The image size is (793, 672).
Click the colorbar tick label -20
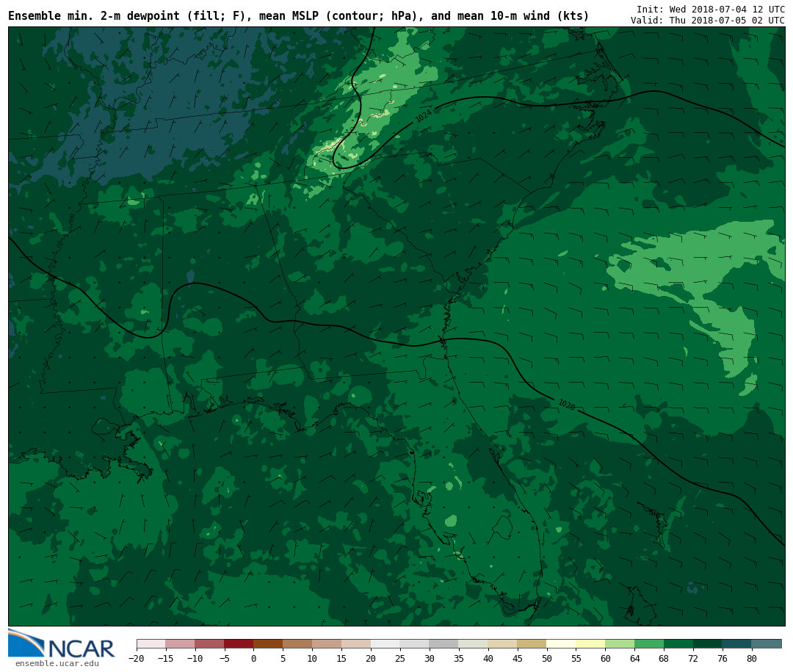pos(135,659)
